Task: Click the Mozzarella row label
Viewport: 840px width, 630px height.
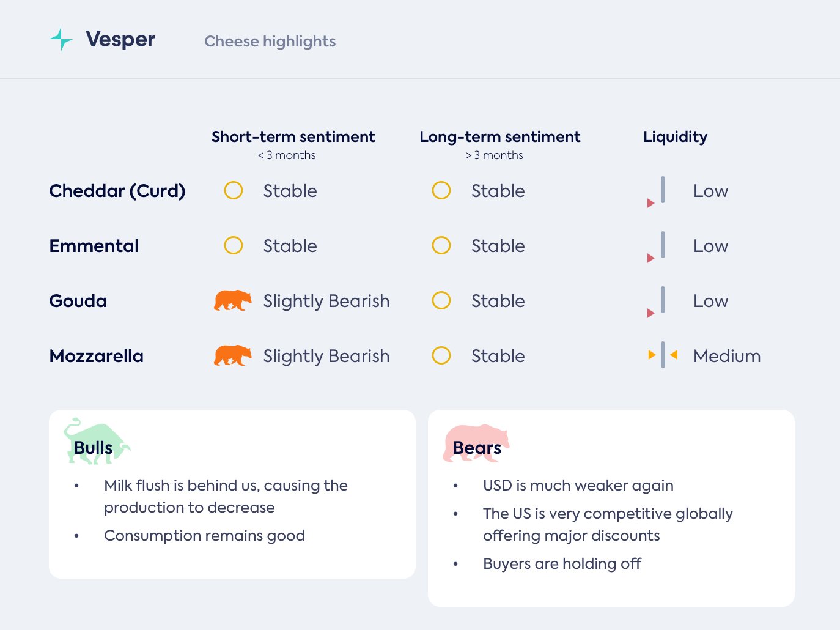Action: [x=96, y=356]
